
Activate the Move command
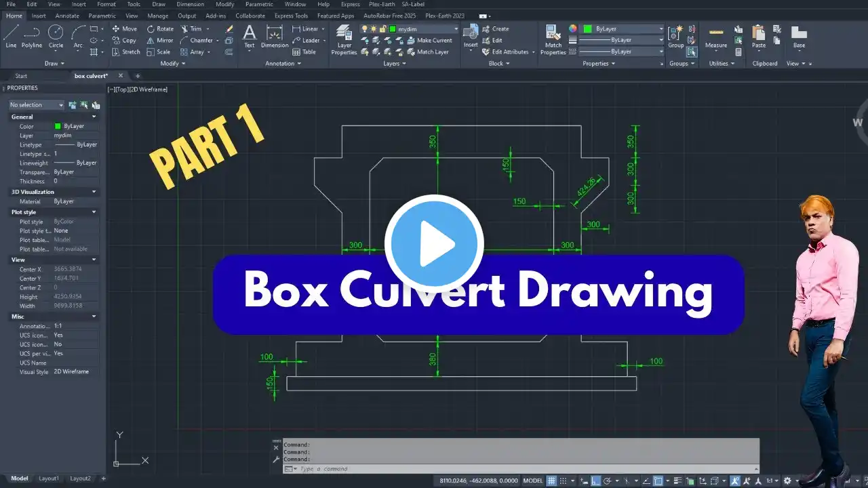(124, 28)
